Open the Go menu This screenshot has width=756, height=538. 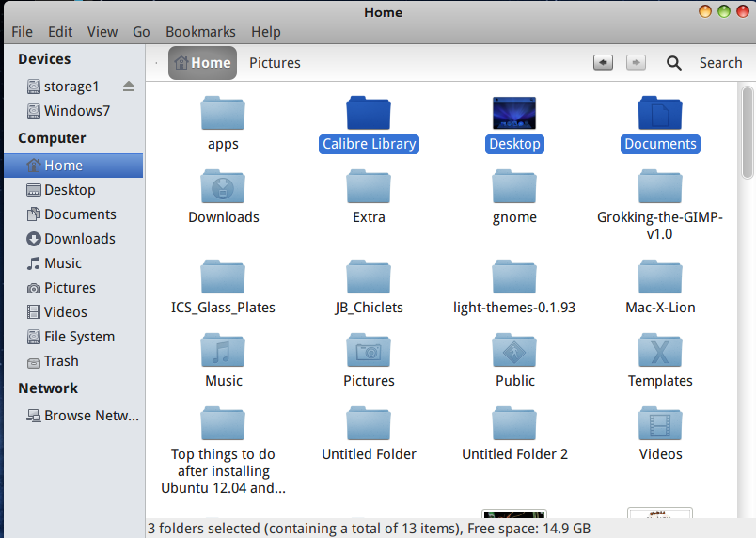(x=141, y=32)
